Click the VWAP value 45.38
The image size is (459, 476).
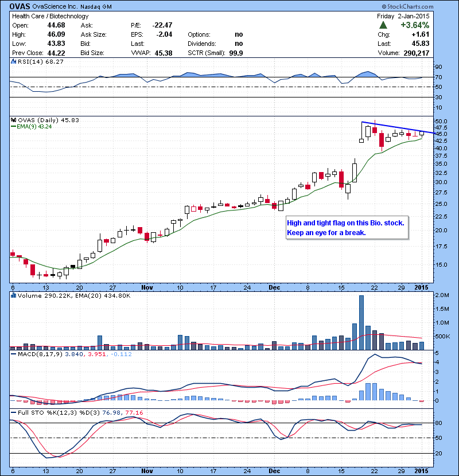tap(164, 53)
